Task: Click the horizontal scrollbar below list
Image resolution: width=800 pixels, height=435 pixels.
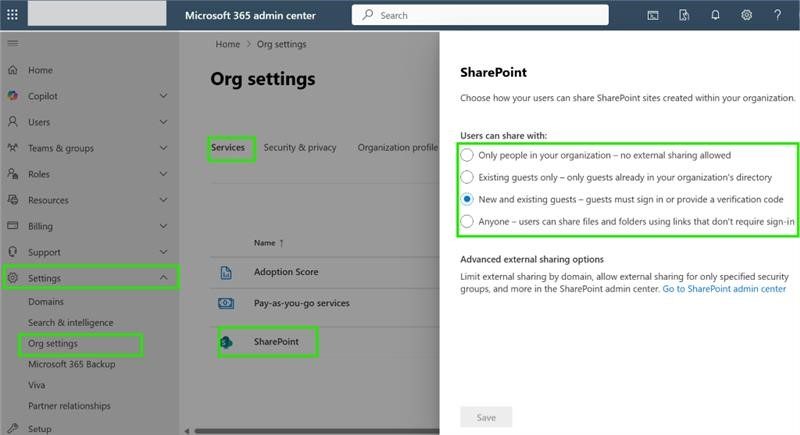Action: click(316, 431)
